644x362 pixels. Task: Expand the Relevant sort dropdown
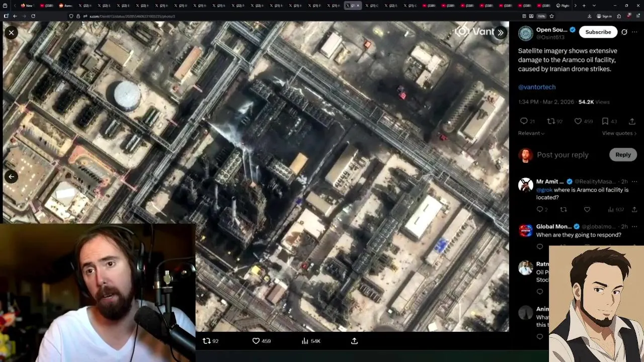tap(531, 133)
